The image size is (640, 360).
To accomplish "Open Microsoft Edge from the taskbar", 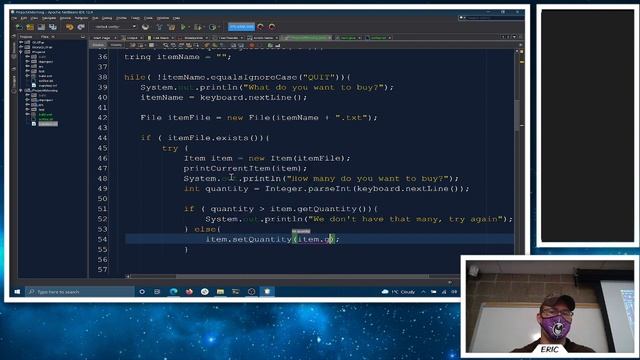I will [x=173, y=291].
